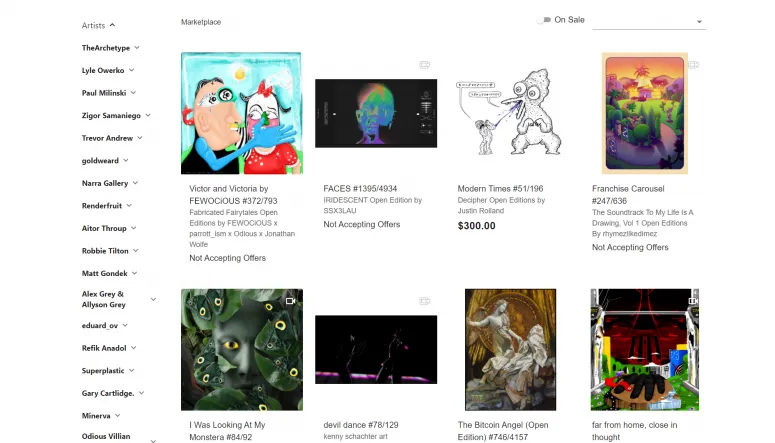The height and width of the screenshot is (443, 775).
Task: Open The Bitcoin Angel artwork thumbnail
Action: pyautogui.click(x=510, y=350)
